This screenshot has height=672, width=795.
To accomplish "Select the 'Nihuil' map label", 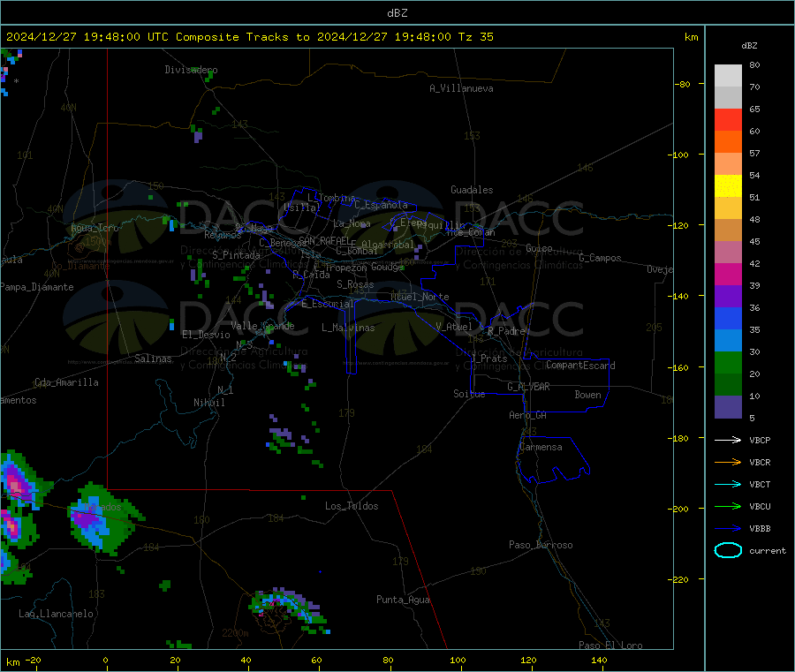I will click(208, 403).
